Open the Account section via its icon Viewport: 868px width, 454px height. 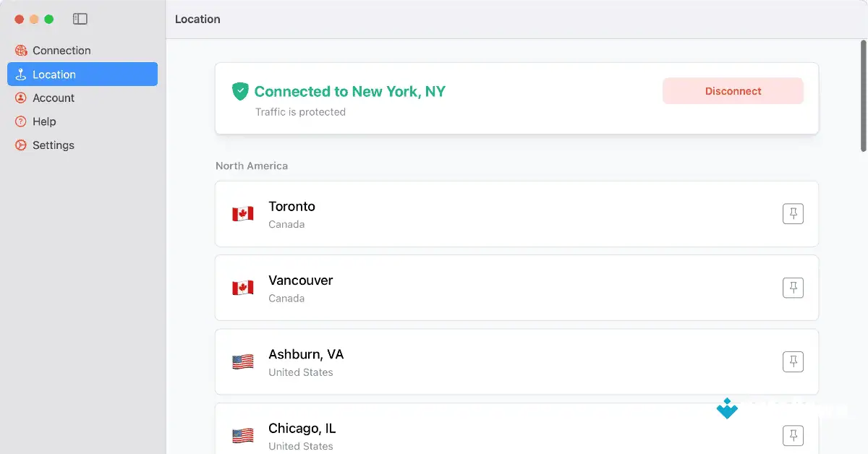pos(20,98)
